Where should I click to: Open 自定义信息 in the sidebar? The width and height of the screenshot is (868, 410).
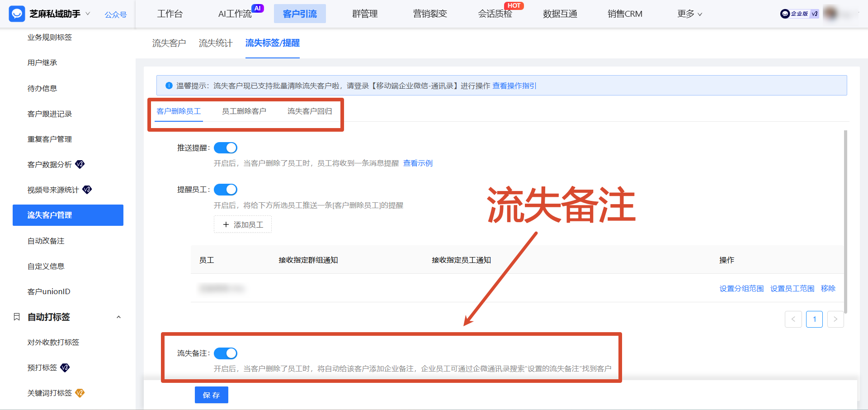(46, 267)
